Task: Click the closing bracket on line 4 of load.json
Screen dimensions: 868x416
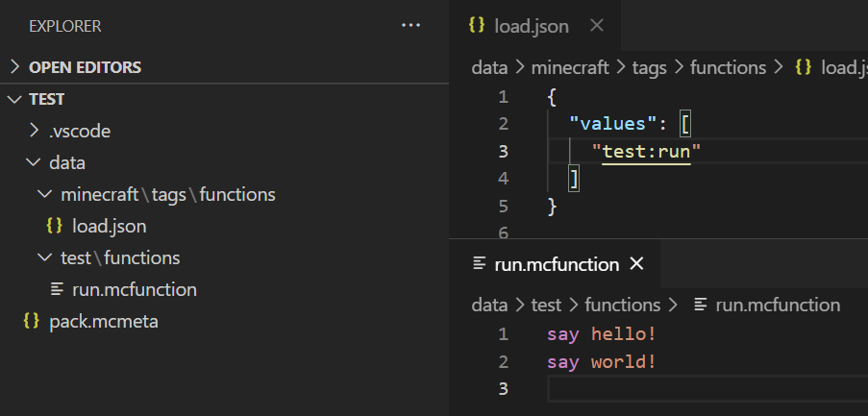Action: coord(575,179)
